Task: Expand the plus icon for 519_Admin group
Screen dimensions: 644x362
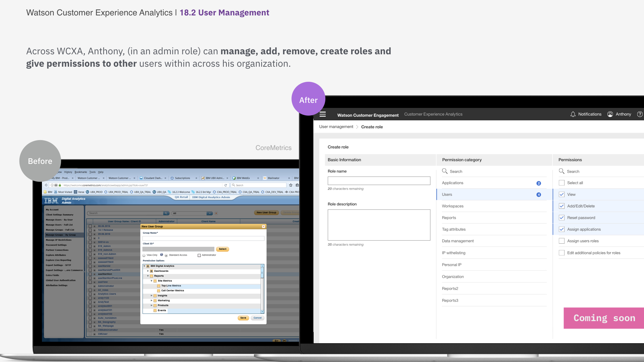Action: (x=95, y=246)
